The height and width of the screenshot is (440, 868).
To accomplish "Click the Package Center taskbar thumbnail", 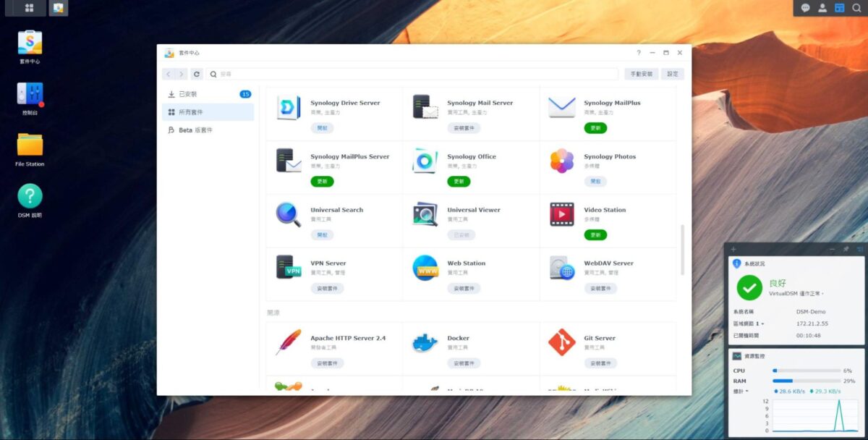I will [x=59, y=8].
